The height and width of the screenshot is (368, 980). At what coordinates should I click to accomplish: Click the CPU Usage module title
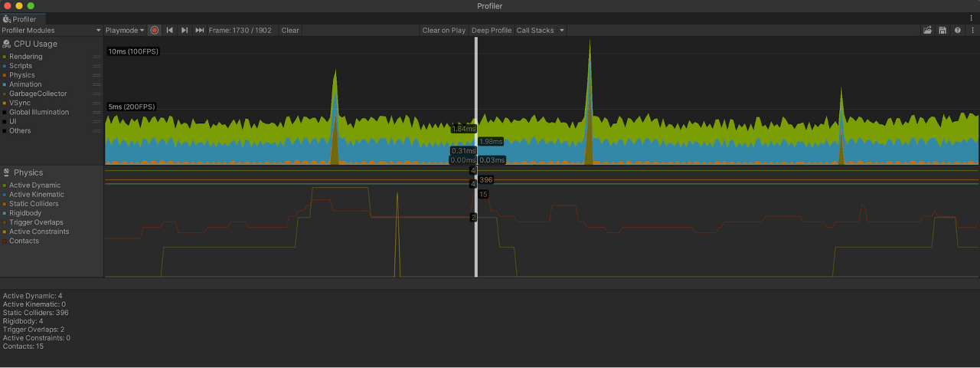coord(35,44)
